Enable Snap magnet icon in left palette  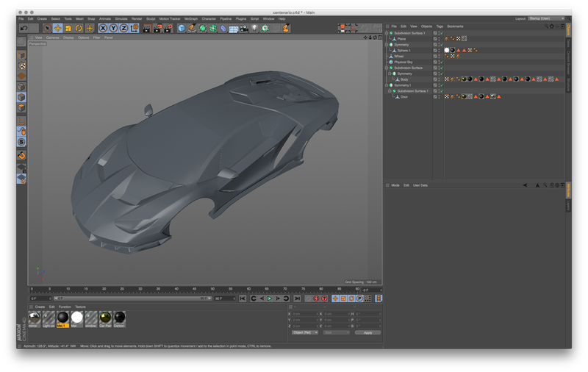click(x=22, y=155)
